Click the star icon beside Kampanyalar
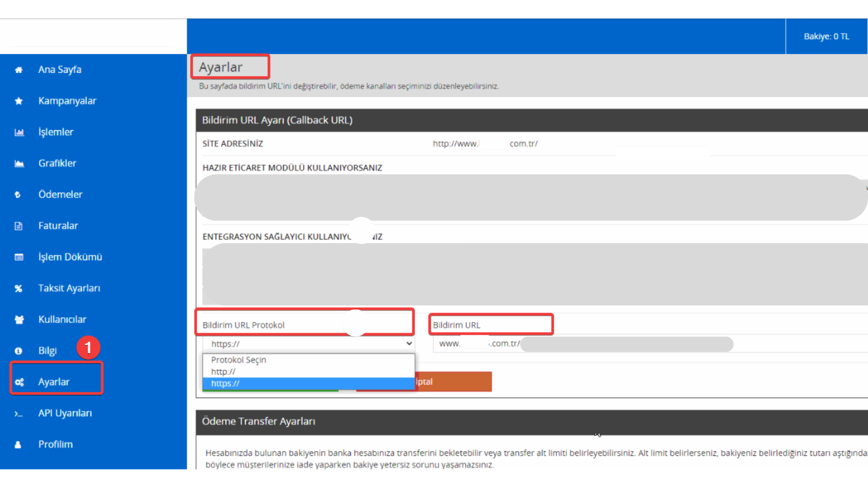Image resolution: width=868 pixels, height=488 pixels. click(19, 101)
